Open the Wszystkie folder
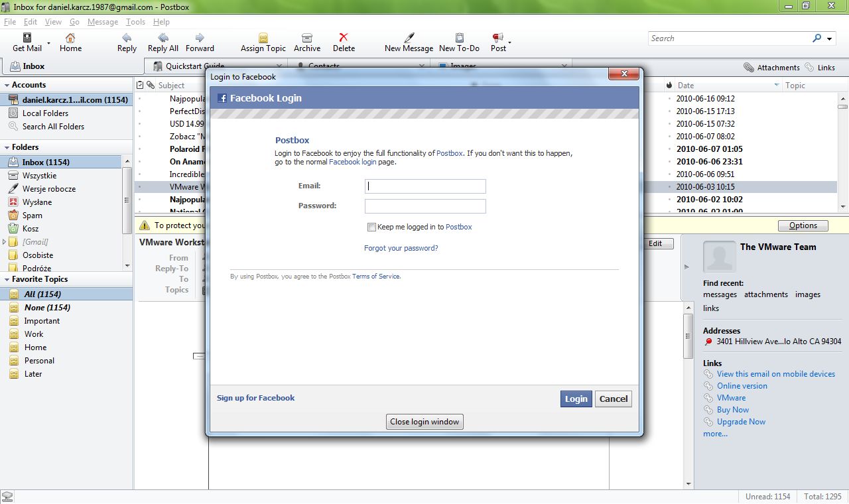Screen dimensions: 849x504 39,176
